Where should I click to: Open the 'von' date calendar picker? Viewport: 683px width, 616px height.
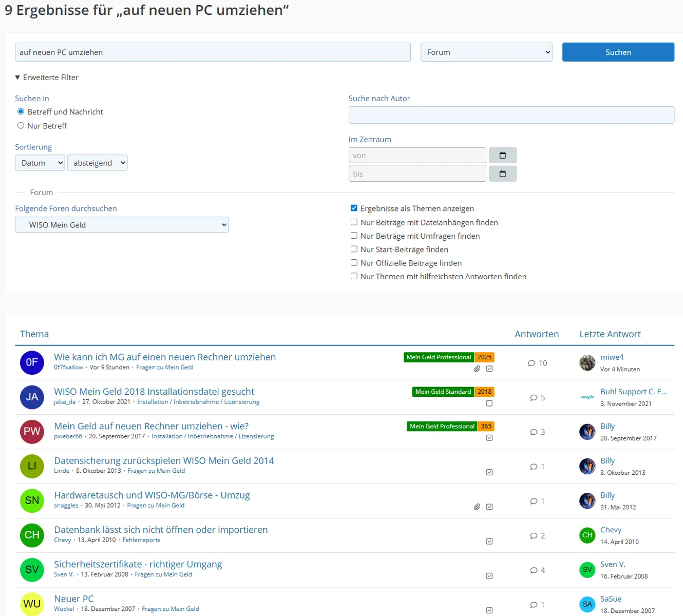(502, 155)
